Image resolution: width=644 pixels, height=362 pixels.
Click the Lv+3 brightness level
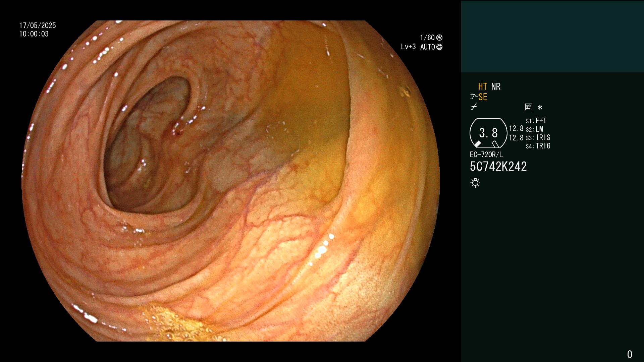(x=408, y=47)
